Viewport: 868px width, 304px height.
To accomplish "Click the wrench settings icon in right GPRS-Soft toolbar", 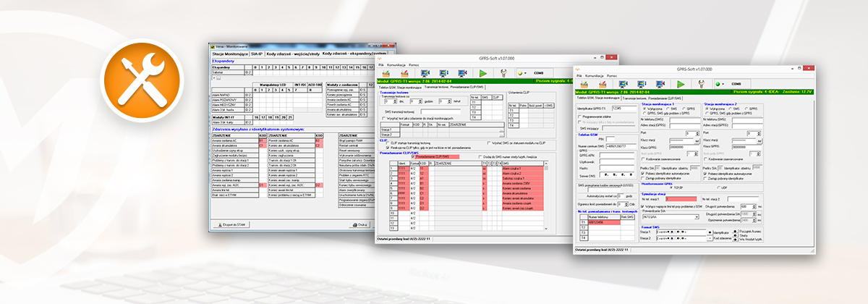I will [701, 84].
